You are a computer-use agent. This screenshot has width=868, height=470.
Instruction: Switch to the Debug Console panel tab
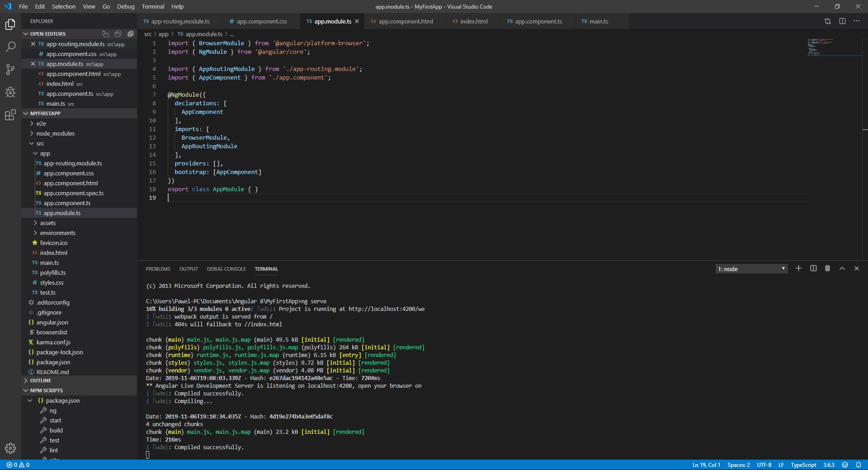pos(226,269)
